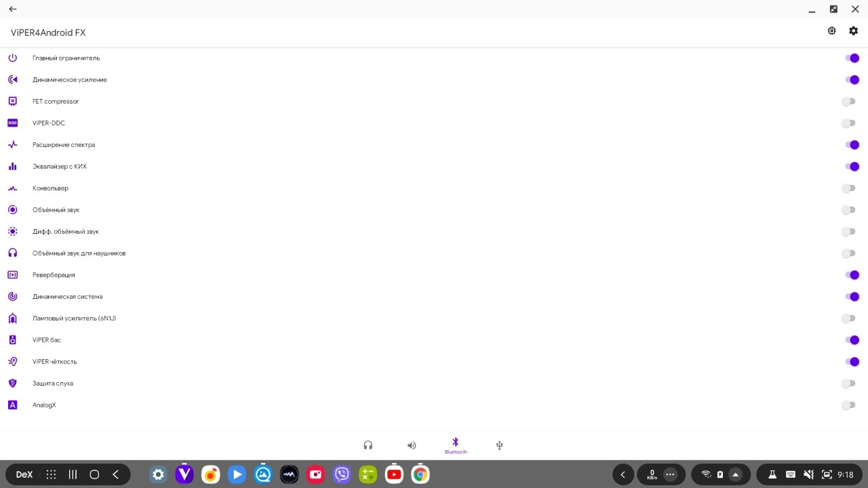Screen dimensions: 868x488
Task: Open the three-dot overflow in the taskbar
Action: pos(670,474)
